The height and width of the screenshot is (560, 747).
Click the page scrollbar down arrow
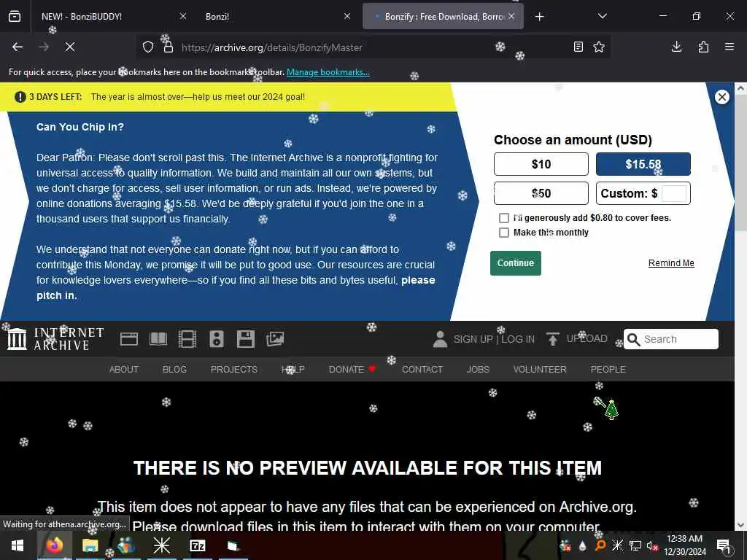(x=740, y=525)
